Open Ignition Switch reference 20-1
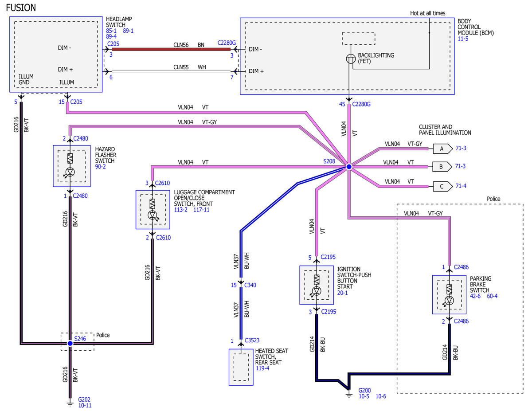 (x=343, y=292)
